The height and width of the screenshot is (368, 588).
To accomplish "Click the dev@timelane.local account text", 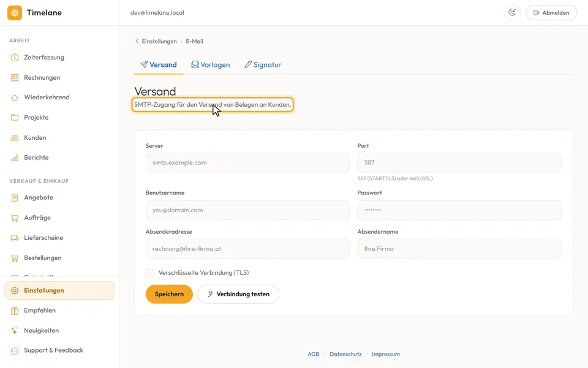I will tap(157, 13).
